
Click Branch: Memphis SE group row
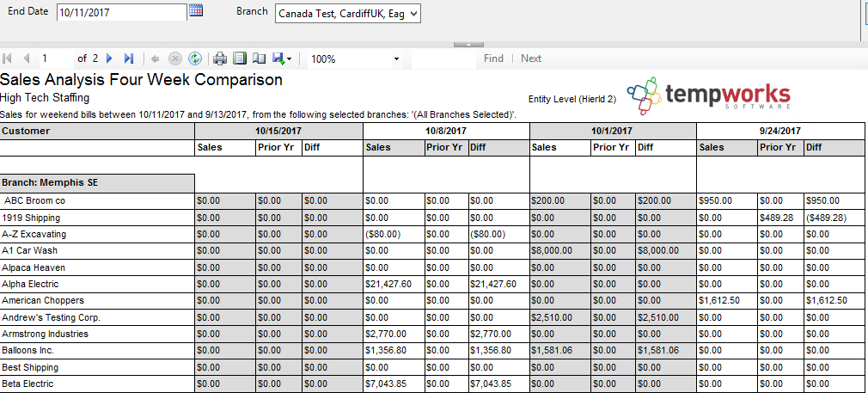(97, 183)
